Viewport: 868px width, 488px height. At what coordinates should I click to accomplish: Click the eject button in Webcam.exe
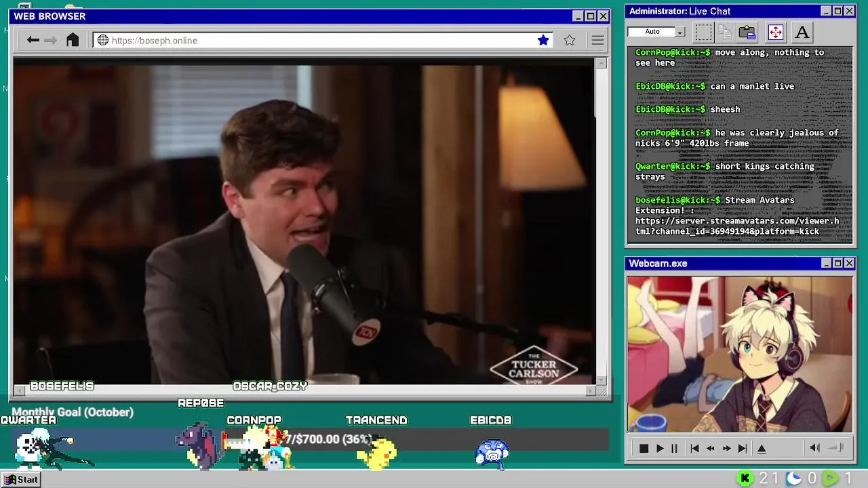(762, 448)
